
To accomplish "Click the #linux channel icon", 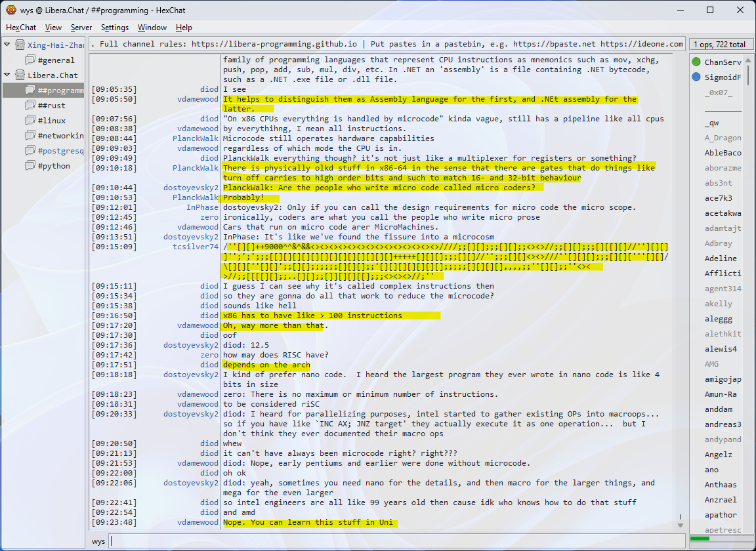I will pyautogui.click(x=30, y=121).
